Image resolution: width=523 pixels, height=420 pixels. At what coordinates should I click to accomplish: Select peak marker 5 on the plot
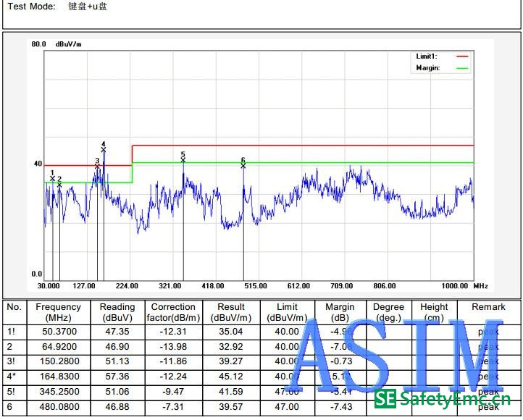(x=183, y=160)
